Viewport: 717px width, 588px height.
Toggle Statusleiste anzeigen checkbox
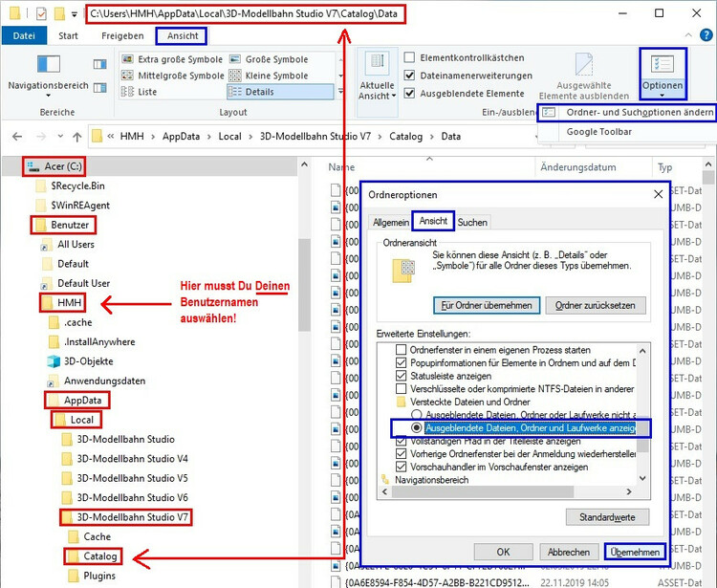click(x=401, y=376)
